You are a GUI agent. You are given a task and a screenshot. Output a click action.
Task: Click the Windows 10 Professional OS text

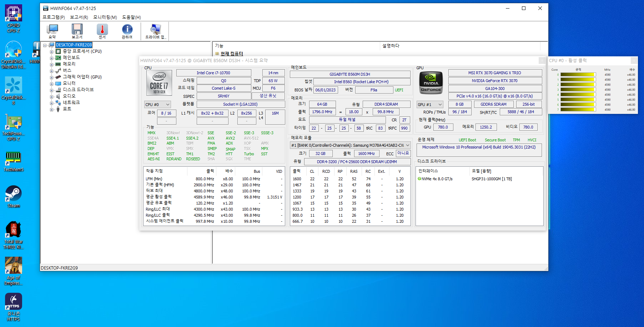[x=479, y=147]
